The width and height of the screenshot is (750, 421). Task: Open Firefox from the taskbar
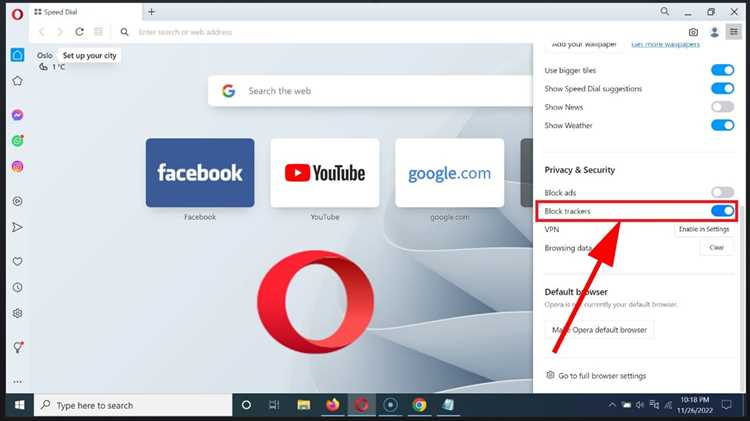pyautogui.click(x=332, y=405)
